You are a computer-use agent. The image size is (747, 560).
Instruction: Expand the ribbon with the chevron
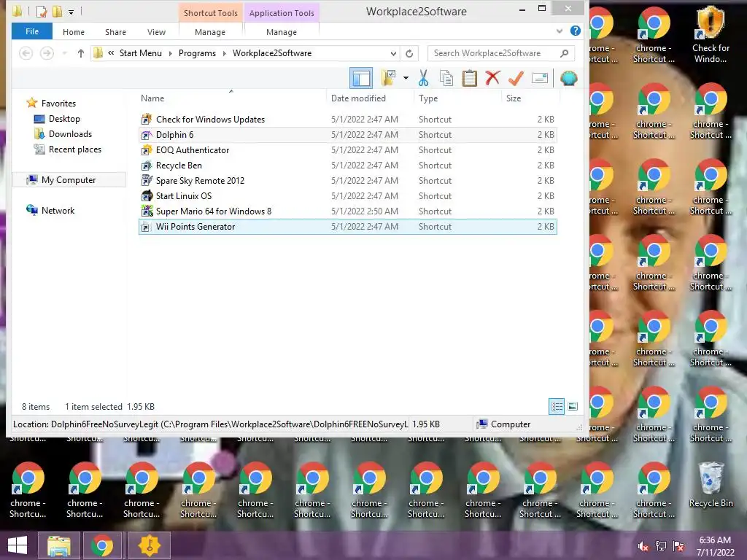click(x=560, y=31)
